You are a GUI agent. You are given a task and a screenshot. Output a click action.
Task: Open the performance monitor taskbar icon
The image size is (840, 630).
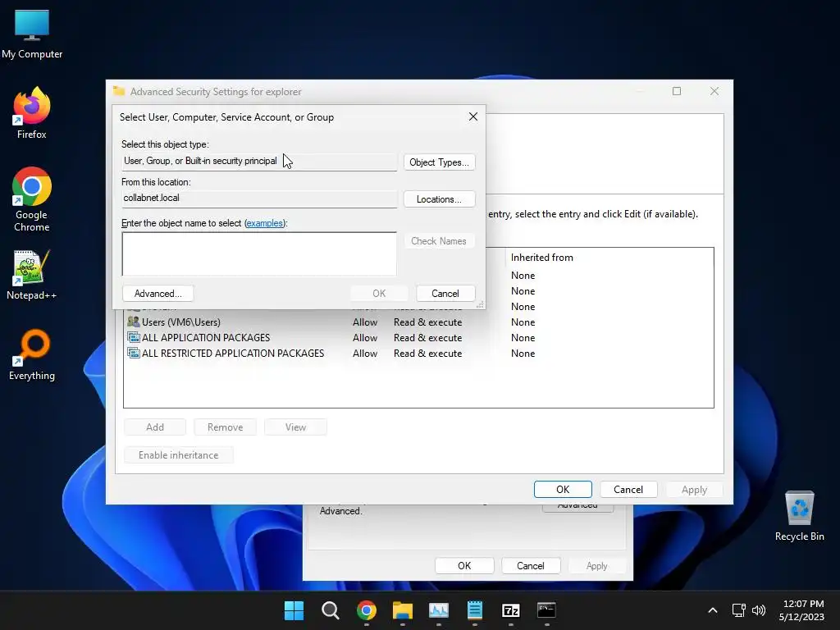(439, 610)
